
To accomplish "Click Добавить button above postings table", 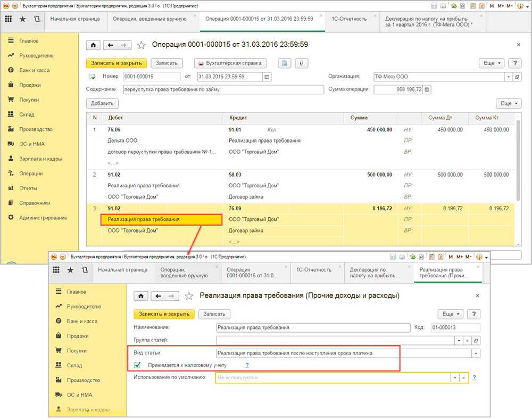I will pyautogui.click(x=102, y=103).
